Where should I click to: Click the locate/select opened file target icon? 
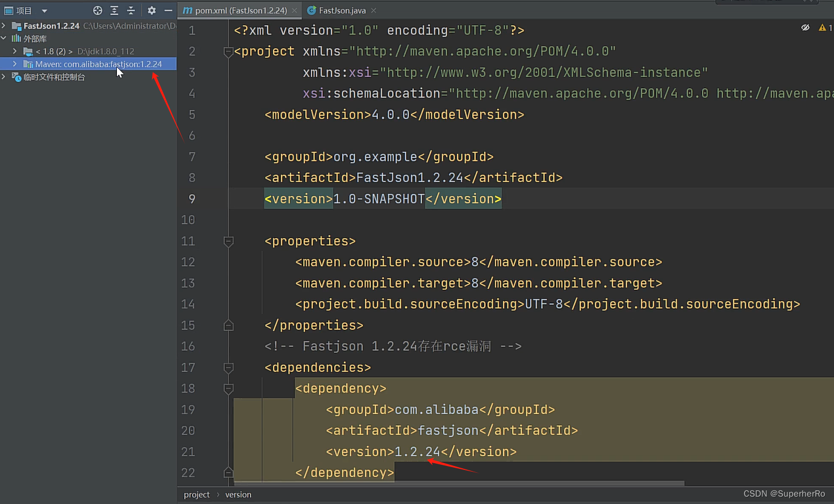(x=98, y=10)
